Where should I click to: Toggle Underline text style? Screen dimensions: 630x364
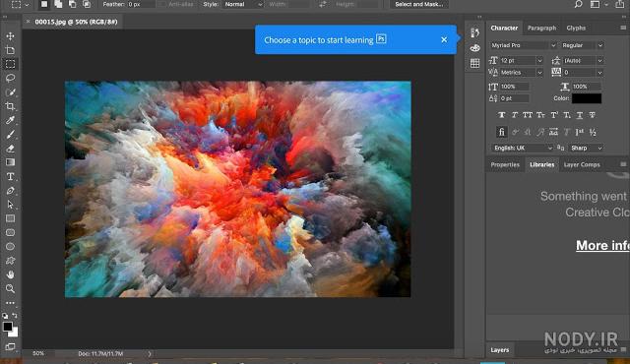[580, 115]
